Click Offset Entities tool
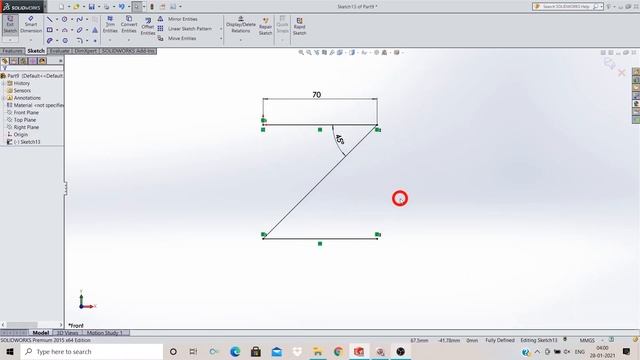This screenshot has height=360, width=640. point(148,27)
